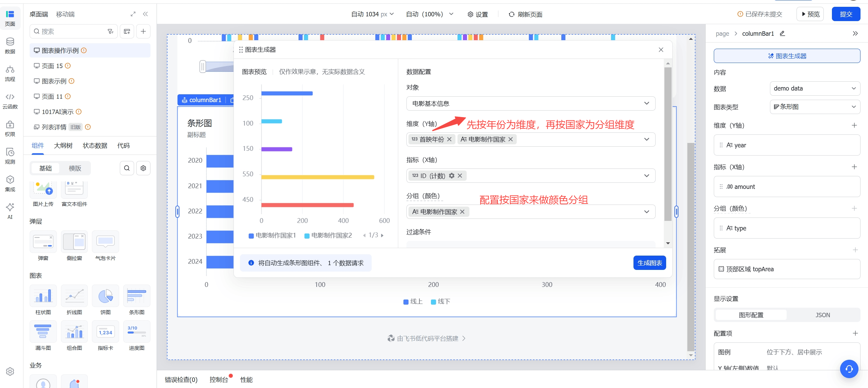
Task: Click the 图表生成器 button in right panel
Action: (787, 56)
